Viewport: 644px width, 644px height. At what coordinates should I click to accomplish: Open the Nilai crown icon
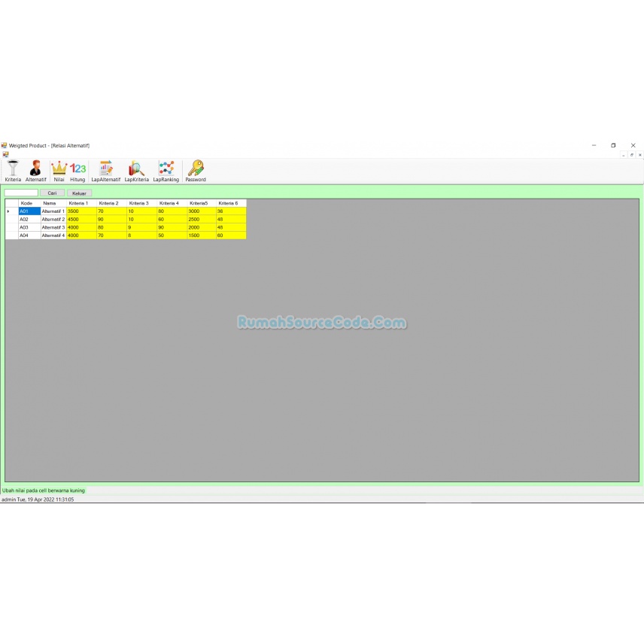click(59, 171)
